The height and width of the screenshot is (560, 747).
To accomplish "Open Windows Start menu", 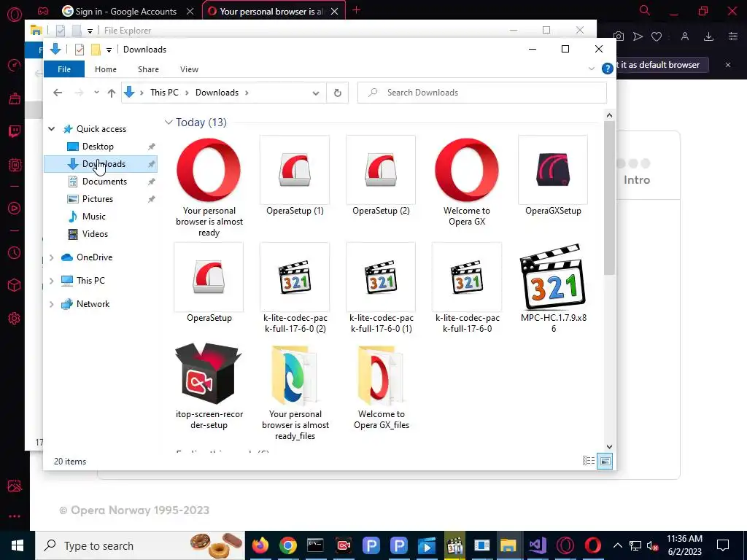I will [18, 545].
